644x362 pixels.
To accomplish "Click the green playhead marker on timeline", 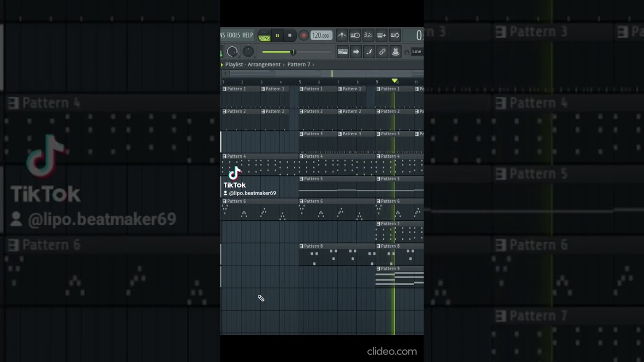I will click(x=395, y=81).
